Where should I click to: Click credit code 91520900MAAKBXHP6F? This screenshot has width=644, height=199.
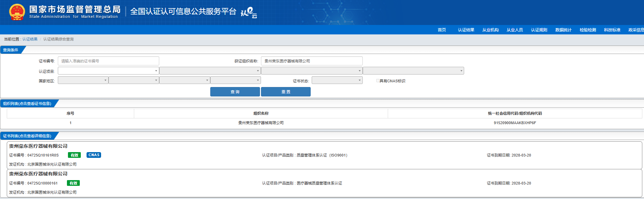pyautogui.click(x=515, y=123)
